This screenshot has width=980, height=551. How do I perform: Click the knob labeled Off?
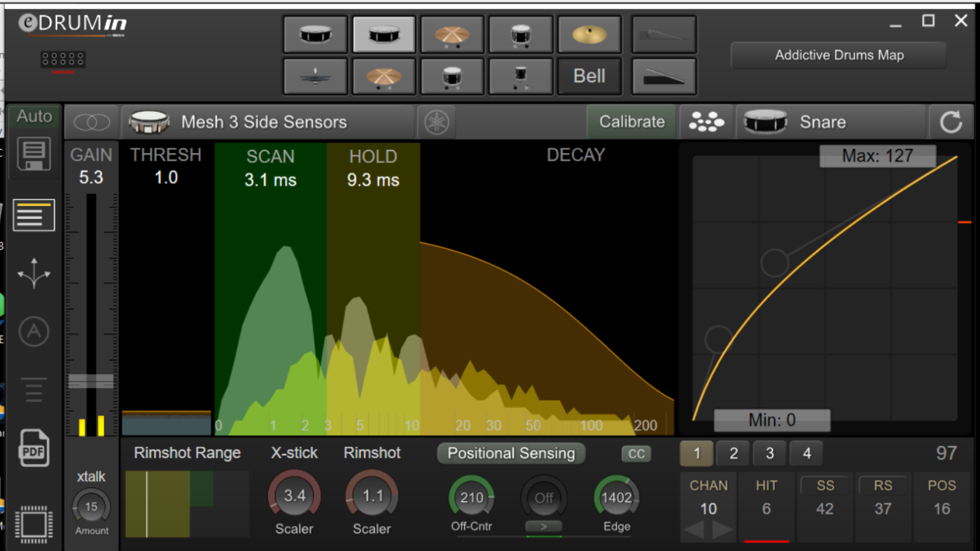(x=544, y=498)
